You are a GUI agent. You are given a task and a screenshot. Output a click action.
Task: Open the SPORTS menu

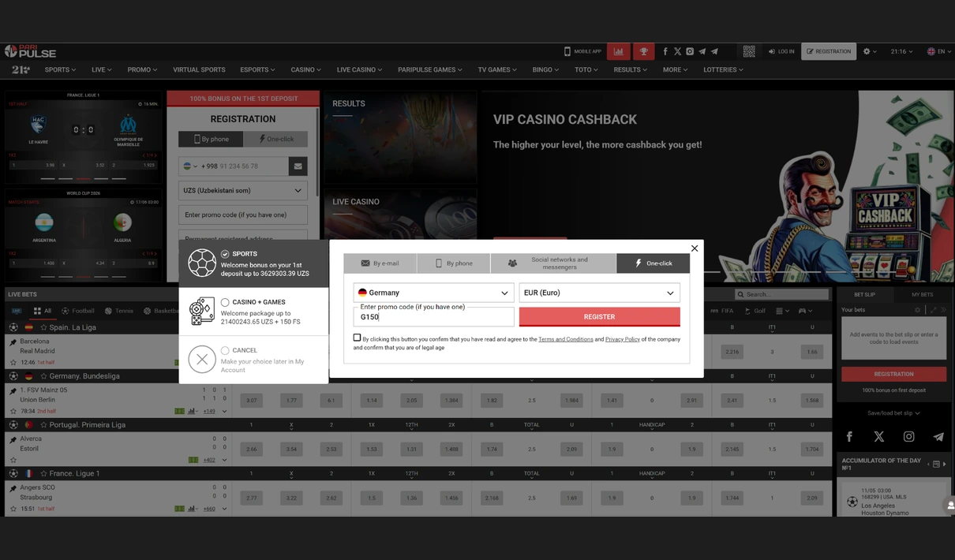[60, 69]
